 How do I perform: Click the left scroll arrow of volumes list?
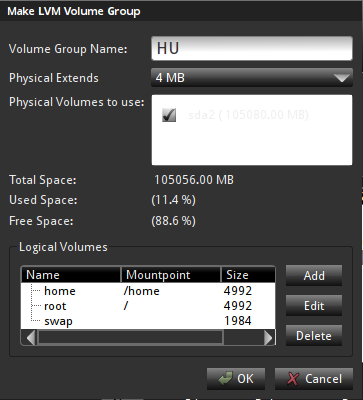31,338
